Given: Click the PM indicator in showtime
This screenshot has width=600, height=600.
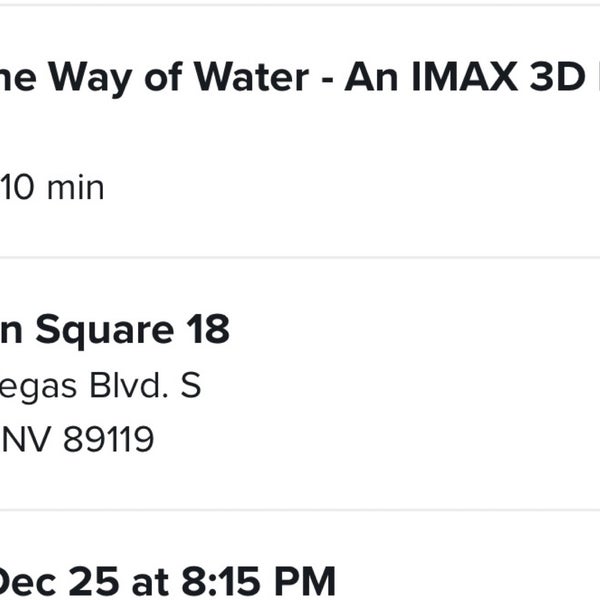Looking at the screenshot, I should 309,581.
